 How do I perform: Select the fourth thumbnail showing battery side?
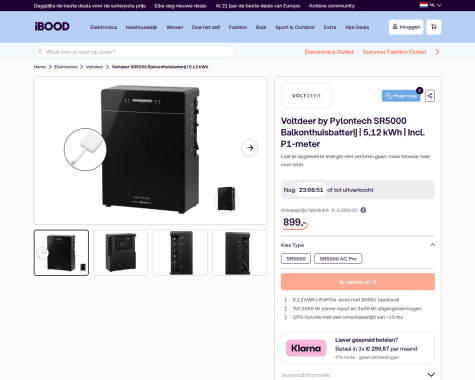(x=240, y=253)
